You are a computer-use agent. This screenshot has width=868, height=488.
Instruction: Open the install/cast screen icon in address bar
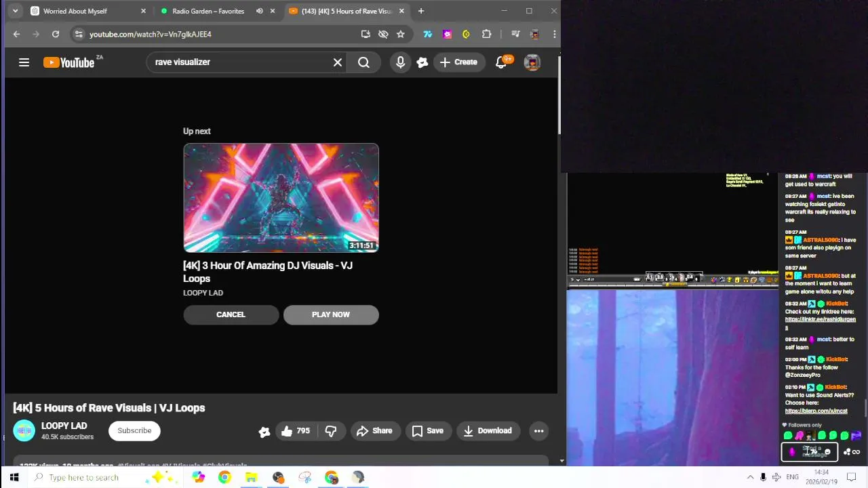366,34
